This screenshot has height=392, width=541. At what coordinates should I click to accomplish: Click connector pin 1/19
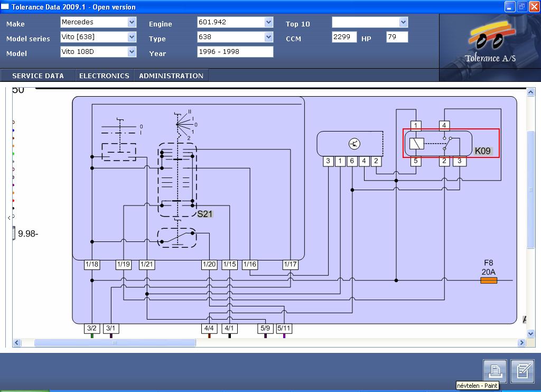pos(124,265)
